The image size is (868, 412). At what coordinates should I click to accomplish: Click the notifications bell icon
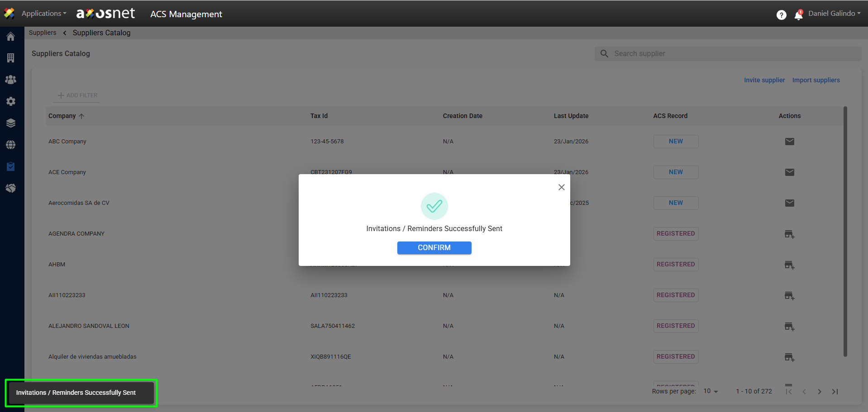pyautogui.click(x=798, y=15)
